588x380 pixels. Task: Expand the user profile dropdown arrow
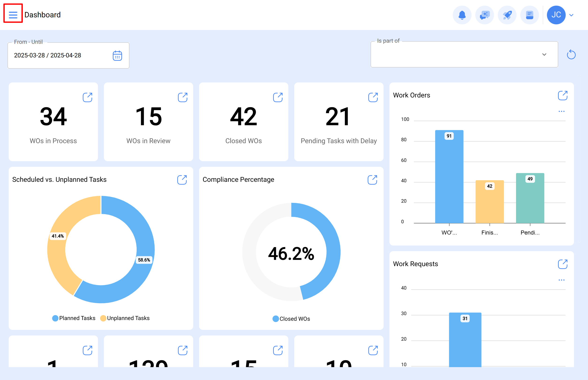coord(571,15)
